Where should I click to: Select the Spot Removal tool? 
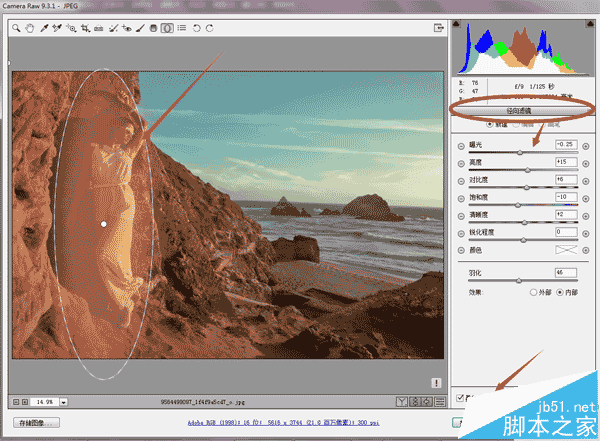pos(113,28)
